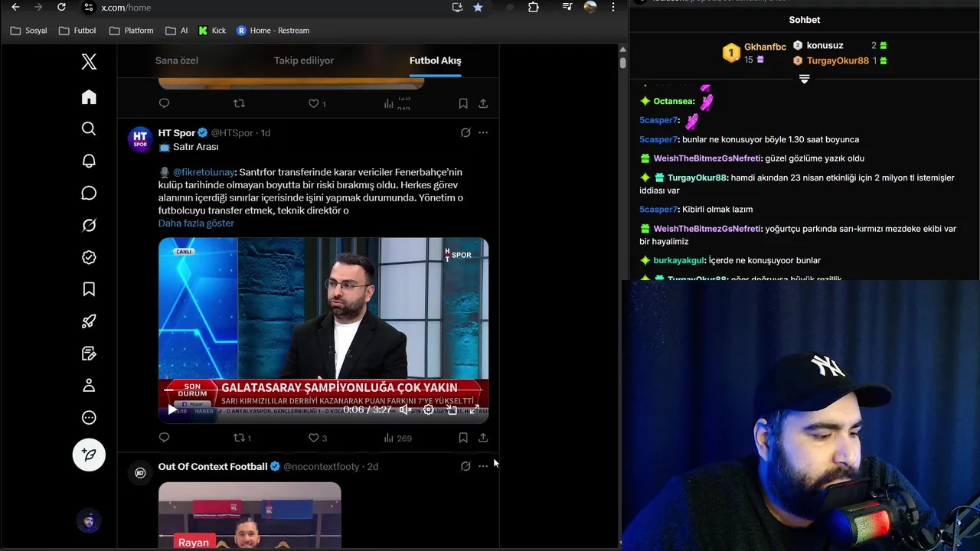Repost the top post above HT Spor
Screen dimensions: 980x551
point(239,103)
